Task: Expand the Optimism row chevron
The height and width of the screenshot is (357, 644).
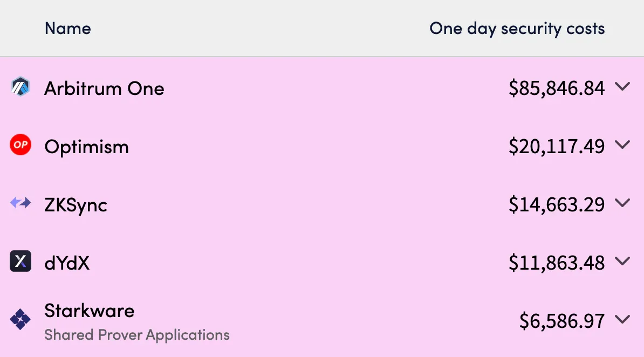Action: click(x=622, y=145)
